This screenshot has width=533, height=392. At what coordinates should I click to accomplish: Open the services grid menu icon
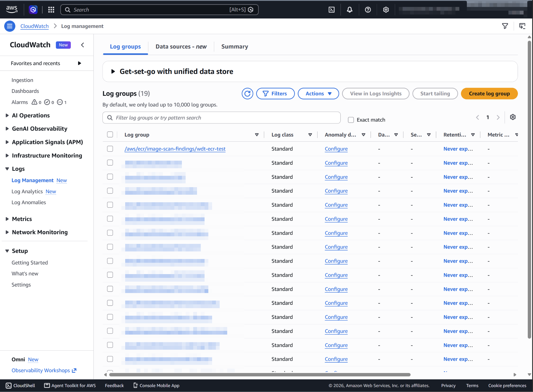51,10
